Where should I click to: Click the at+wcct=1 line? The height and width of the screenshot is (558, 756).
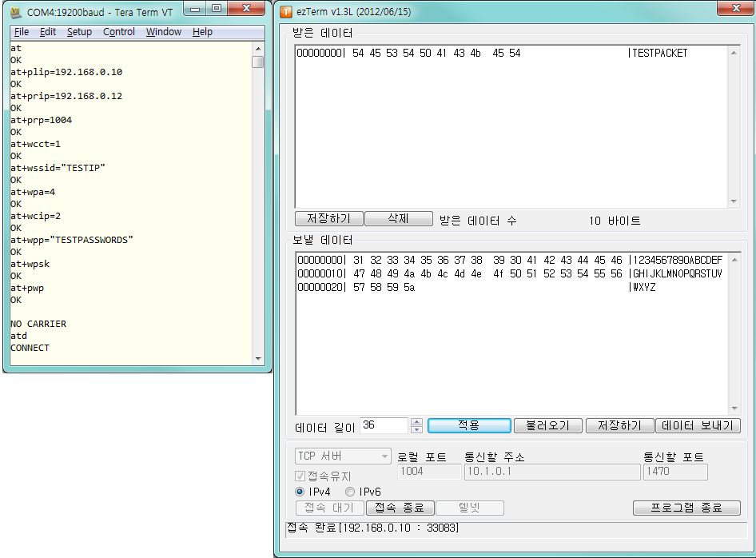tap(36, 144)
